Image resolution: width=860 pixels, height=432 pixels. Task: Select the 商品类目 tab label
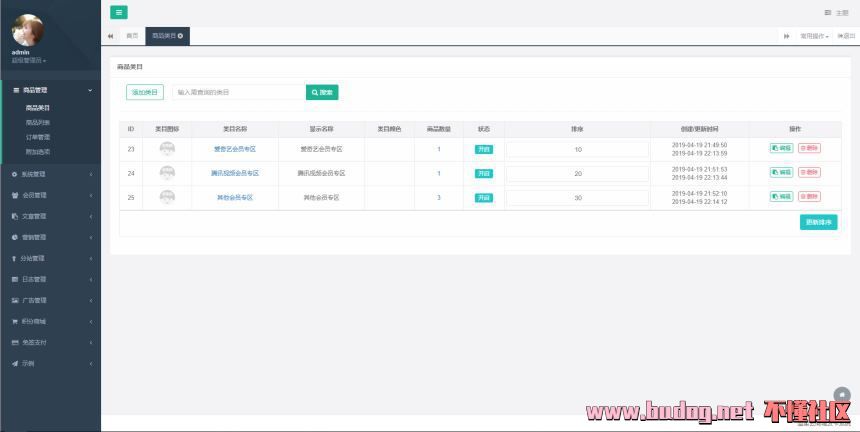[164, 36]
